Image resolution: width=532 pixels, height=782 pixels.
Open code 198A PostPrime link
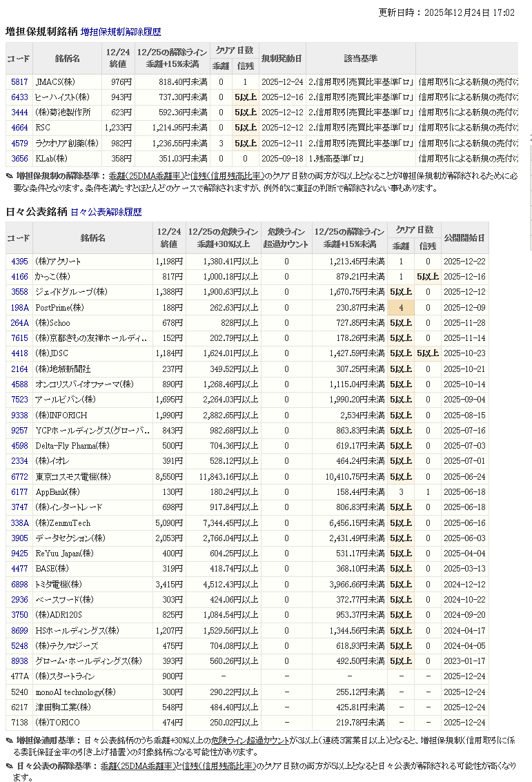pyautogui.click(x=19, y=307)
